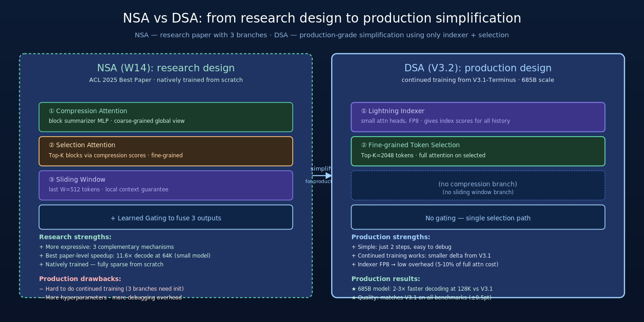644x322 pixels.
Task: Click the 'Research strengths:' heading
Action: (75, 237)
